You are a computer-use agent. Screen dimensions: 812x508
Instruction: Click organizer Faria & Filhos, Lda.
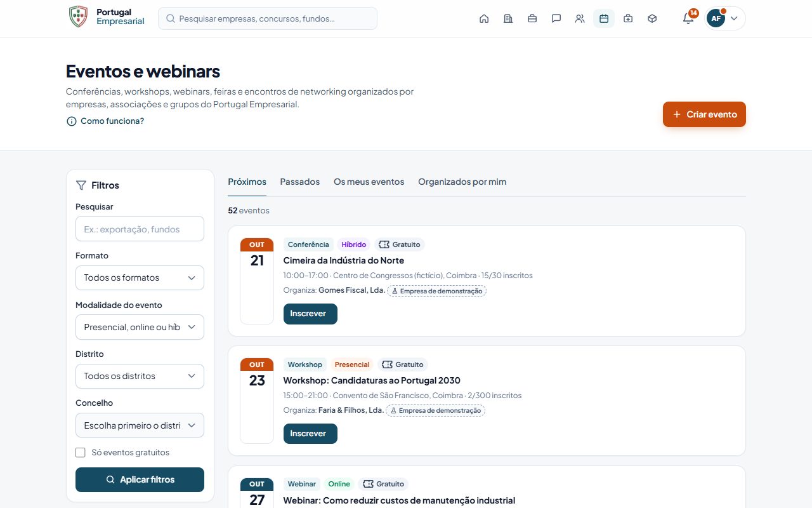(x=351, y=410)
